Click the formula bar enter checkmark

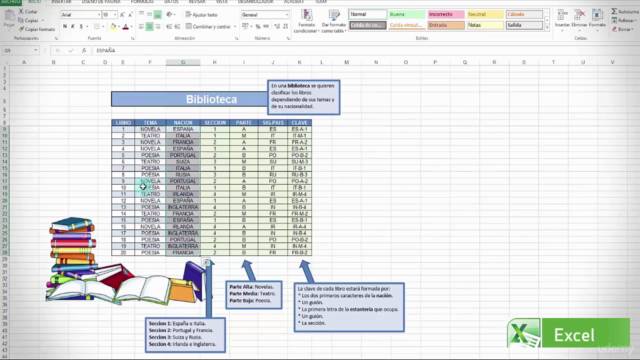pos(71,50)
